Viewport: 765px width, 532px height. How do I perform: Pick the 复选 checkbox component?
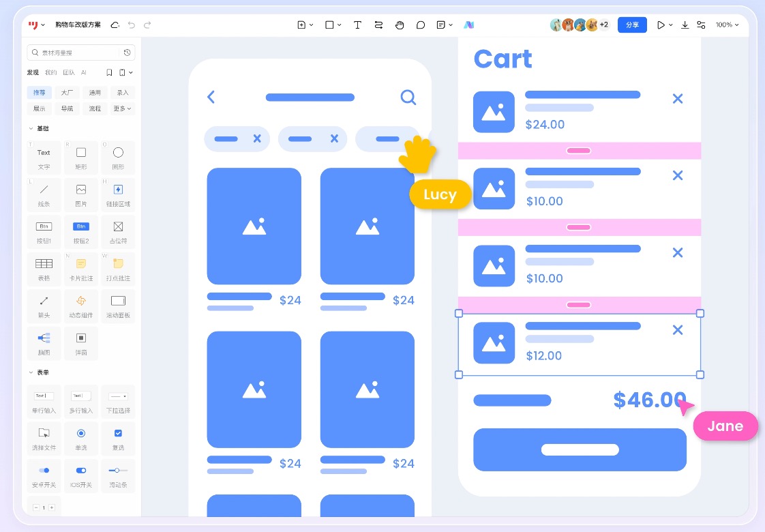pyautogui.click(x=118, y=439)
